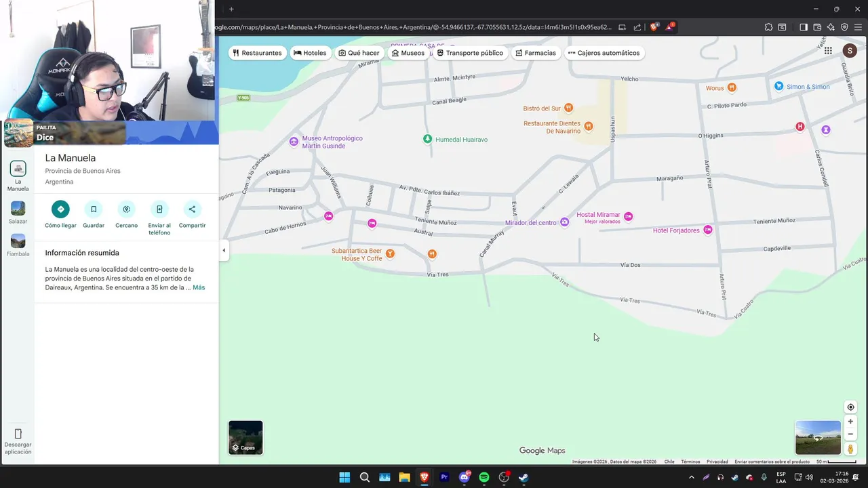Click the Hostal Miramar lodging pin
Screen dimensions: 868x488
(629, 216)
